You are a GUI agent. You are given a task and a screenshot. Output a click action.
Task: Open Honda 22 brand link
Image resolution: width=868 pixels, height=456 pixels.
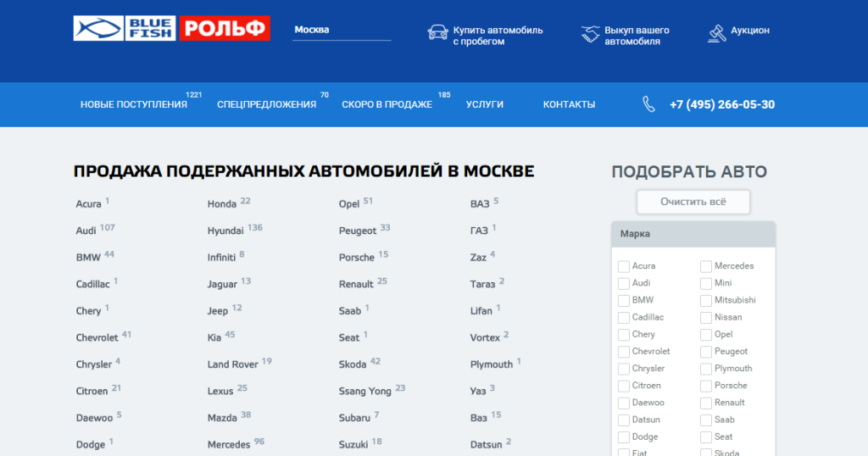(229, 203)
